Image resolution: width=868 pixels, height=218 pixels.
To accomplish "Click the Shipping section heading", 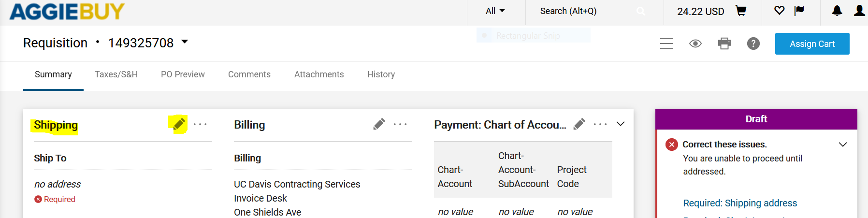I will tap(56, 125).
